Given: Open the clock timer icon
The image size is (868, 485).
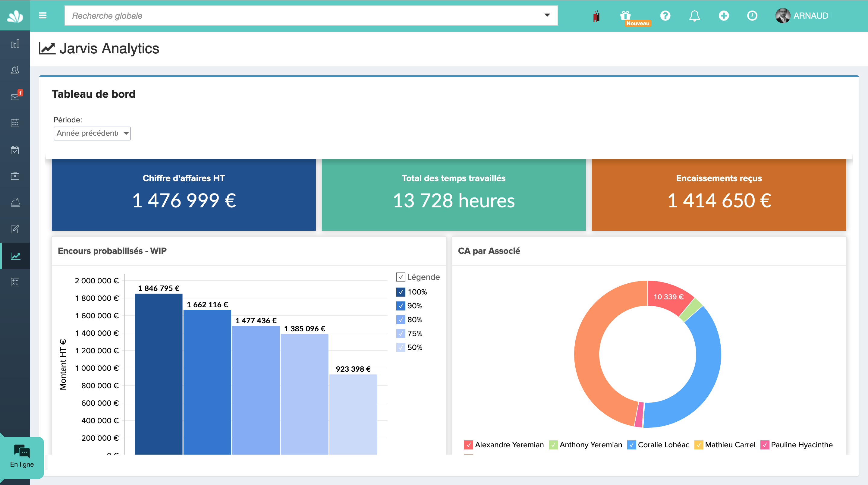Looking at the screenshot, I should (752, 15).
